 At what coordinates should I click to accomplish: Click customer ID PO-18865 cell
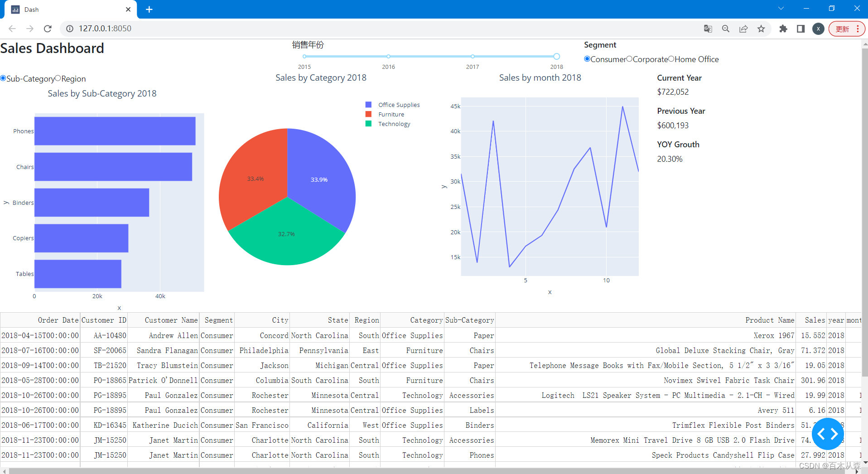104,380
